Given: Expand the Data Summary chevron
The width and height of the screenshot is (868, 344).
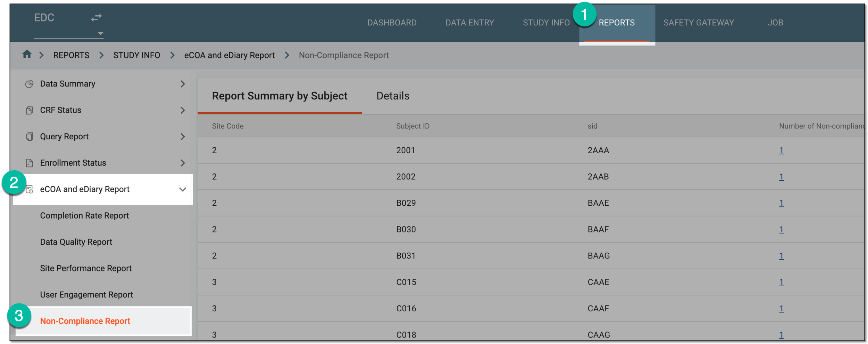Looking at the screenshot, I should point(183,84).
